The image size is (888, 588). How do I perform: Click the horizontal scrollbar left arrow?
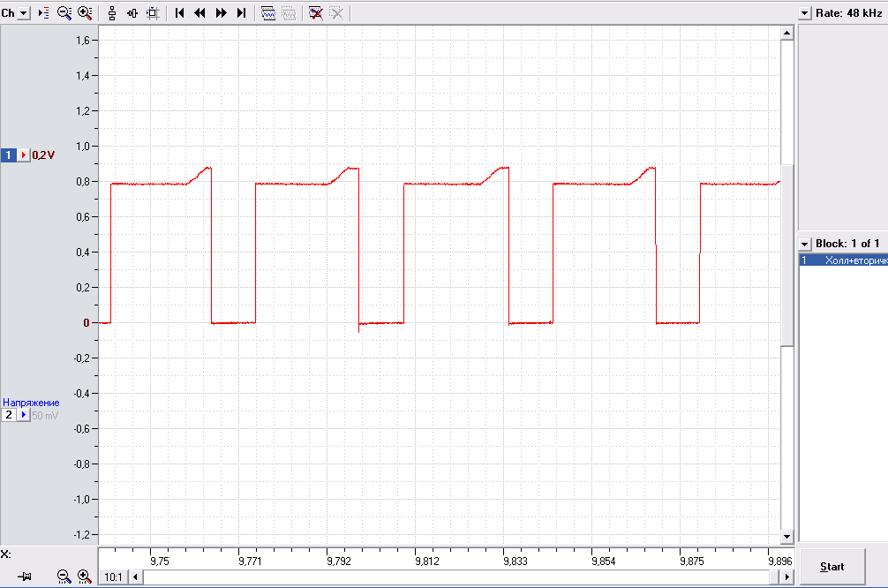[x=135, y=577]
